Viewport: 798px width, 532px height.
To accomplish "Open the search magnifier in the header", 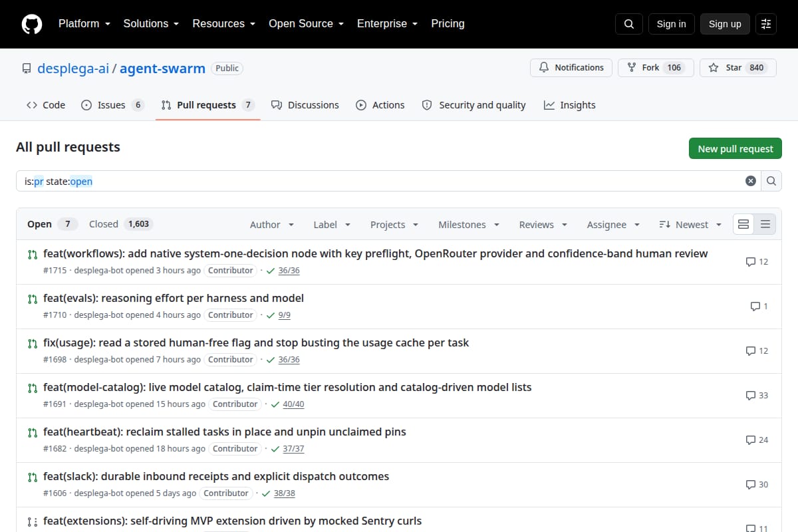I will pos(629,24).
